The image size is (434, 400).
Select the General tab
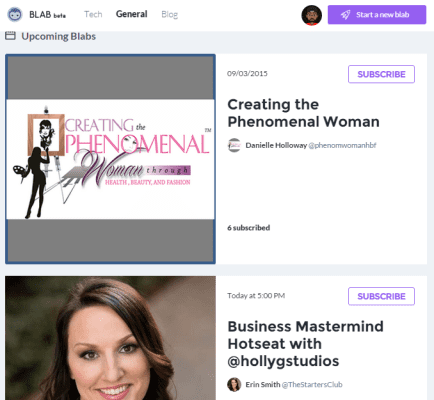pos(131,14)
